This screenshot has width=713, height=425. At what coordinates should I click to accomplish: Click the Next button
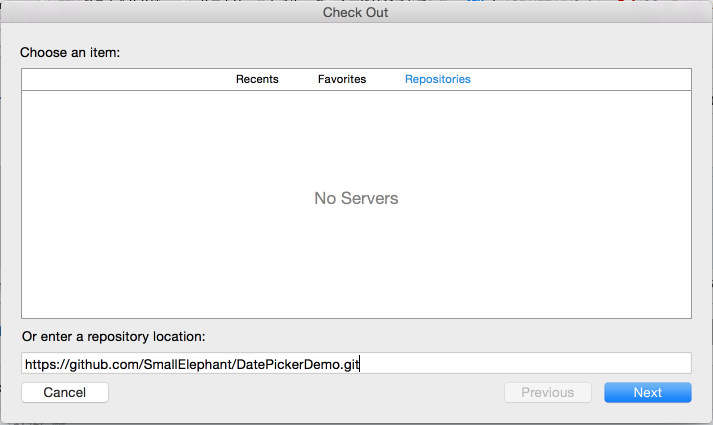pos(647,392)
